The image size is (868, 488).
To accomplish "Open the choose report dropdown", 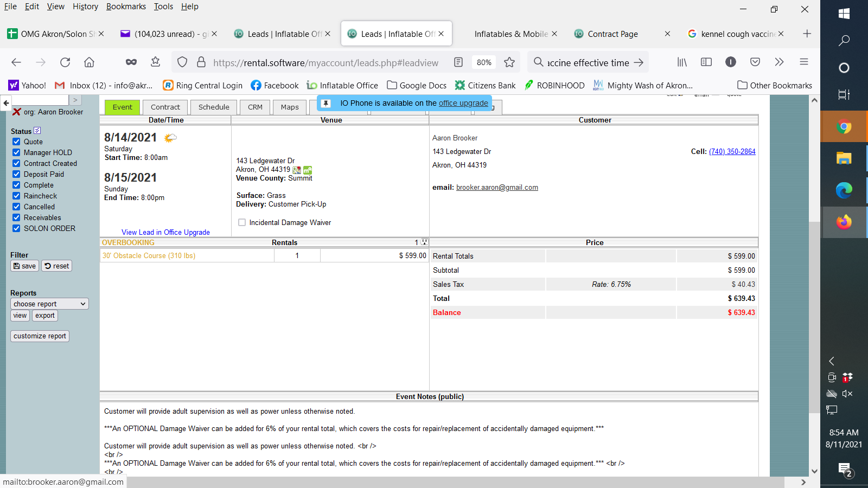I will pyautogui.click(x=49, y=304).
